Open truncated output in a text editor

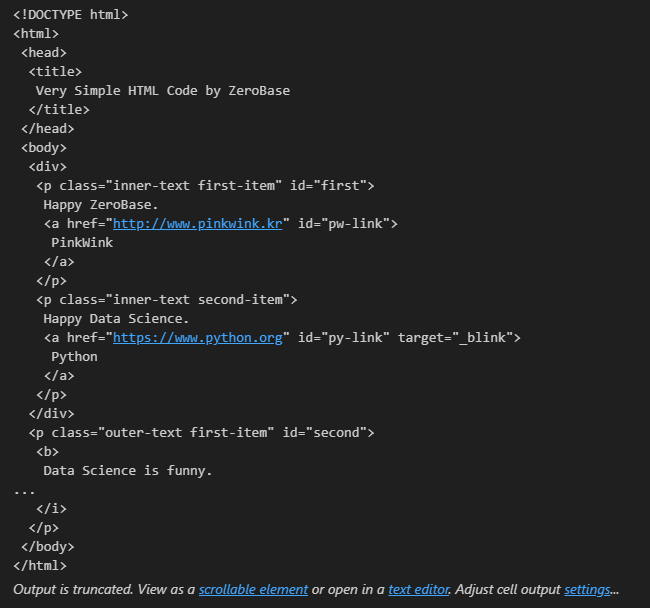[x=419, y=589]
